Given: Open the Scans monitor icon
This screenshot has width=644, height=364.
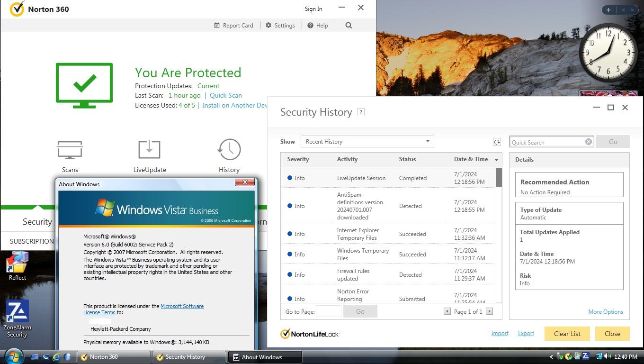Looking at the screenshot, I should [x=70, y=150].
